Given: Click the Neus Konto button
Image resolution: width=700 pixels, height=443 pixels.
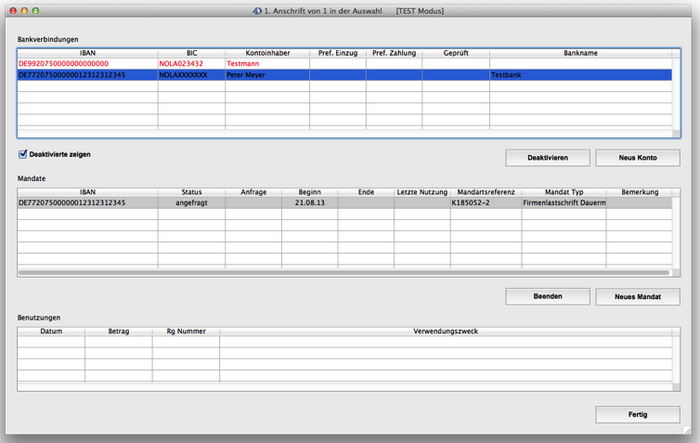Looking at the screenshot, I should (x=637, y=158).
